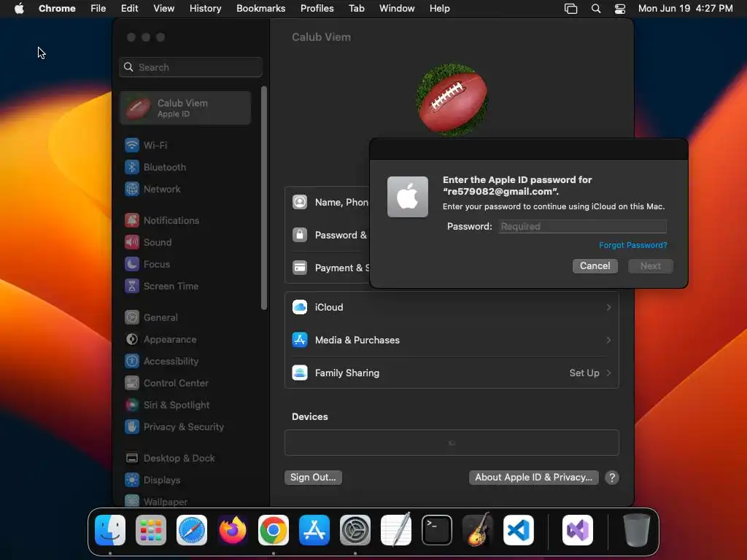Open Sound settings in sidebar
This screenshot has height=560, width=747.
(x=148, y=242)
